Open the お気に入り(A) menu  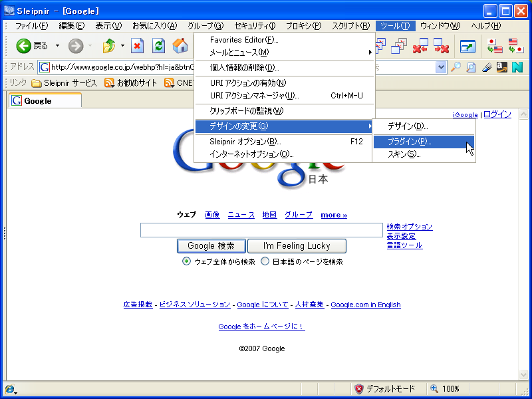click(155, 26)
